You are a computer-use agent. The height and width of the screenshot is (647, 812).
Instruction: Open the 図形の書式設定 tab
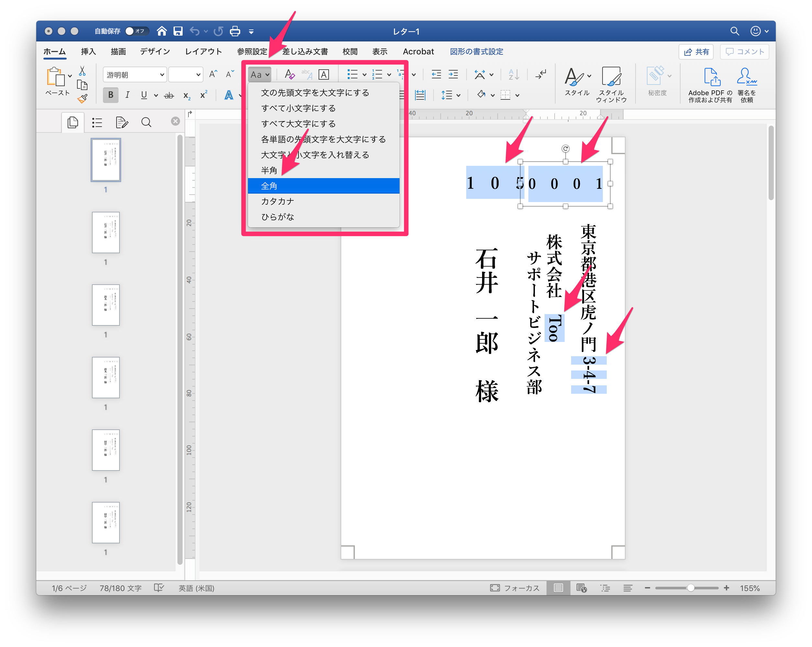click(477, 51)
